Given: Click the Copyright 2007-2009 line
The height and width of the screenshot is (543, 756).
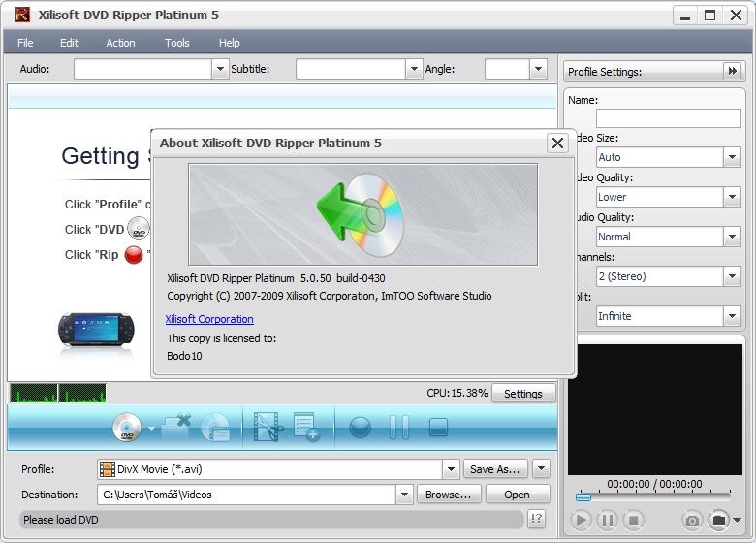Looking at the screenshot, I should [330, 296].
